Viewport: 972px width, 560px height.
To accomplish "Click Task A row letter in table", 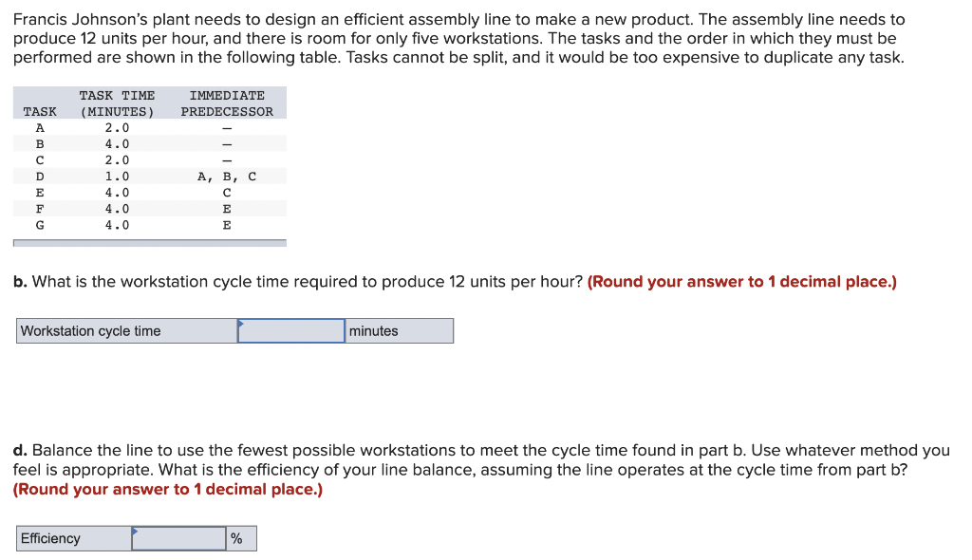I will [40, 128].
